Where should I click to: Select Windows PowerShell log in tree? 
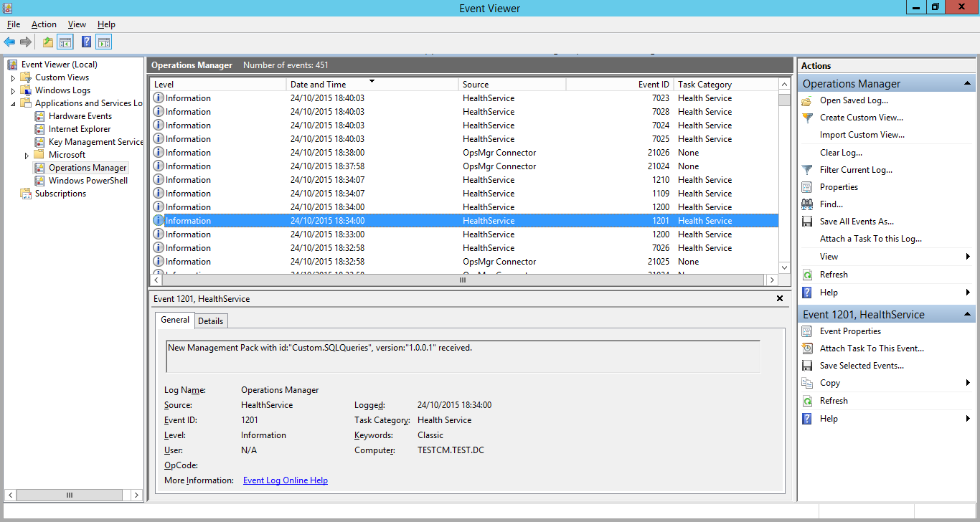(88, 181)
